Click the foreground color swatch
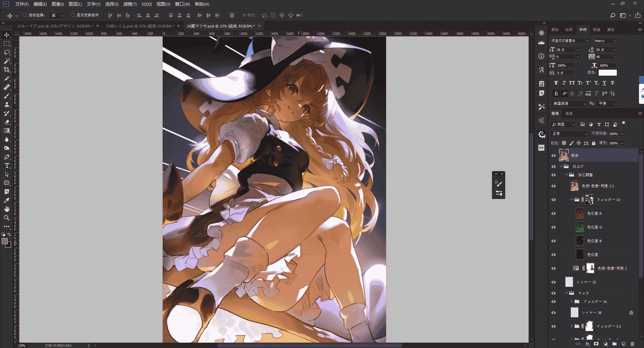Image resolution: width=644 pixels, height=348 pixels. [x=5, y=241]
